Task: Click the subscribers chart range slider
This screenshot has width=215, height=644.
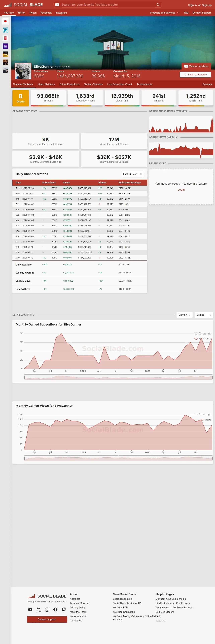Action: point(118,377)
